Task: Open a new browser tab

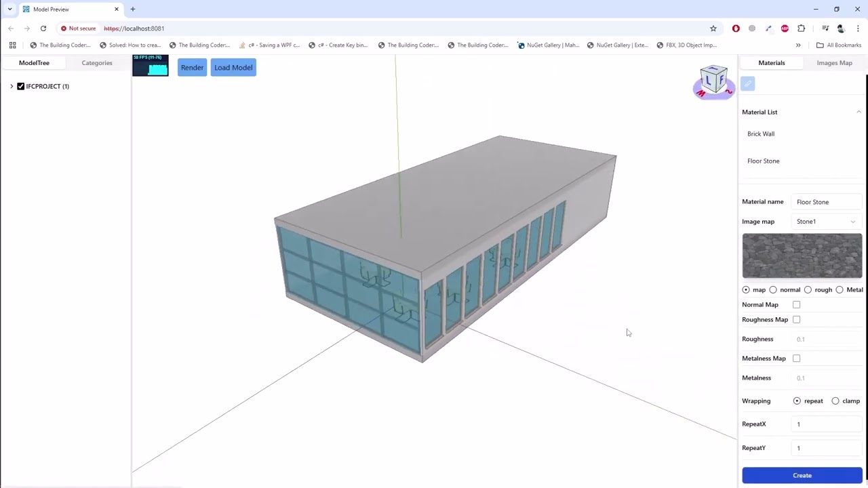Action: tap(133, 9)
